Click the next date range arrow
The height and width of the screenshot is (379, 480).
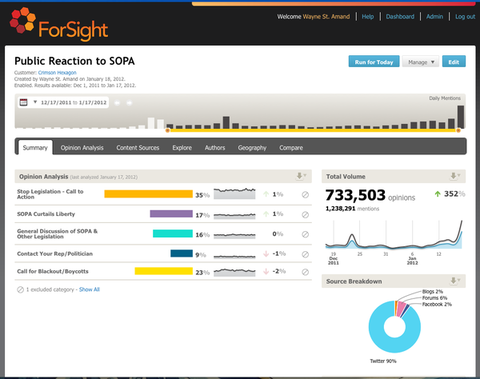129,103
